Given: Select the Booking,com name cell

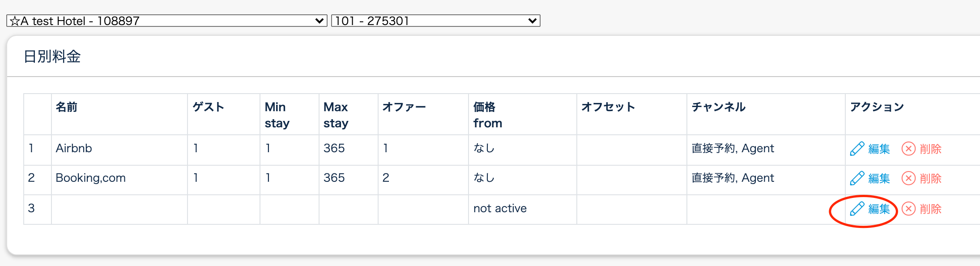Looking at the screenshot, I should pyautogui.click(x=90, y=178).
